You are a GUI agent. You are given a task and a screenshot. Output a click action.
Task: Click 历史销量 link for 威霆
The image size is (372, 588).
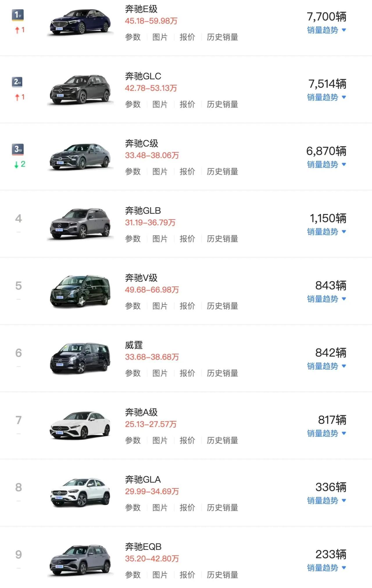(x=222, y=373)
